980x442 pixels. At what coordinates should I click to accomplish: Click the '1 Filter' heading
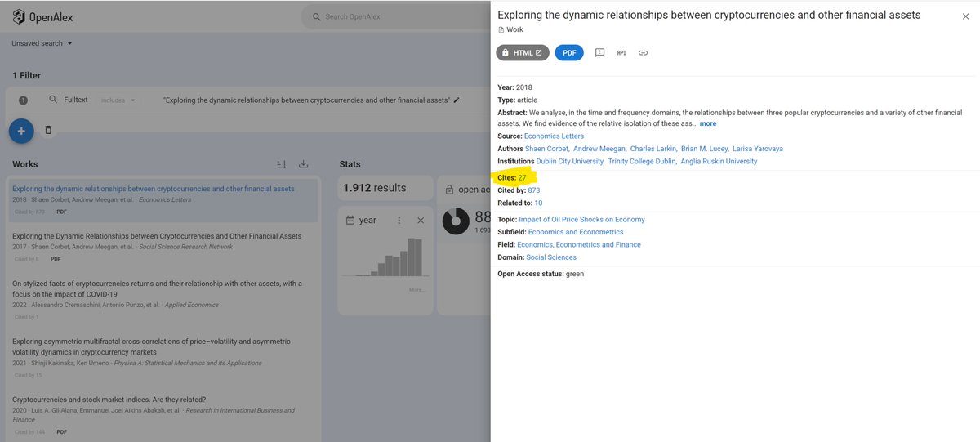(26, 75)
